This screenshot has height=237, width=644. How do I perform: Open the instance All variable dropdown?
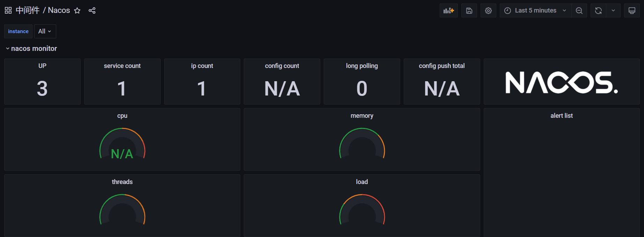click(45, 31)
